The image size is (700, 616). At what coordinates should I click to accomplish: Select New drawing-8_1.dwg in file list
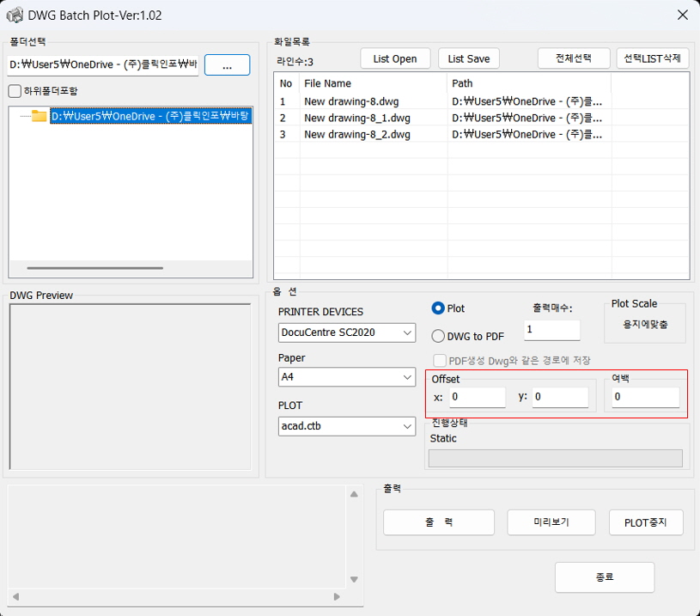click(356, 118)
